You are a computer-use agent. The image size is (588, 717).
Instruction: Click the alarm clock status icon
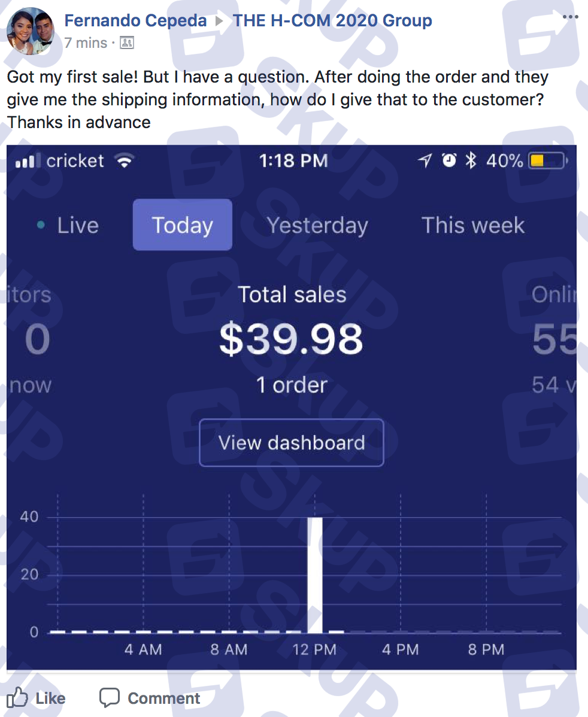click(x=449, y=160)
